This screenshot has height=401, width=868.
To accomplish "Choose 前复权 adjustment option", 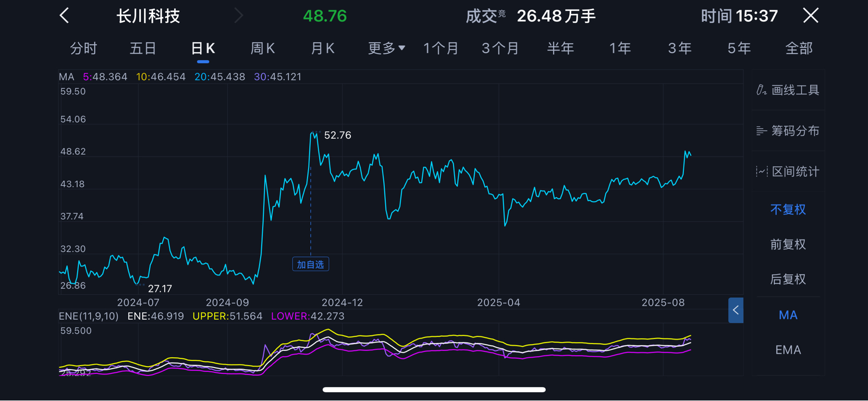I will [x=788, y=245].
